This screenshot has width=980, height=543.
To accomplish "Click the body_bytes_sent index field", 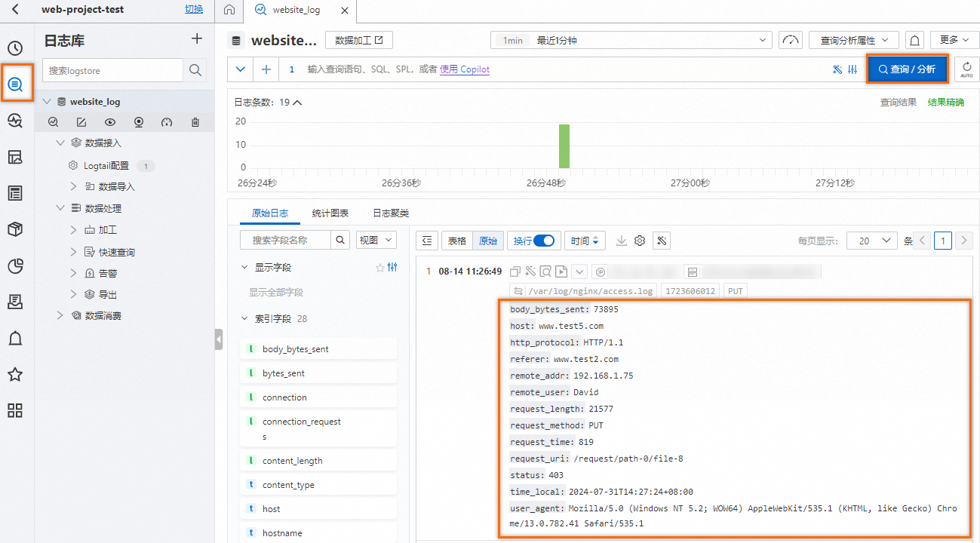I will tap(318, 349).
